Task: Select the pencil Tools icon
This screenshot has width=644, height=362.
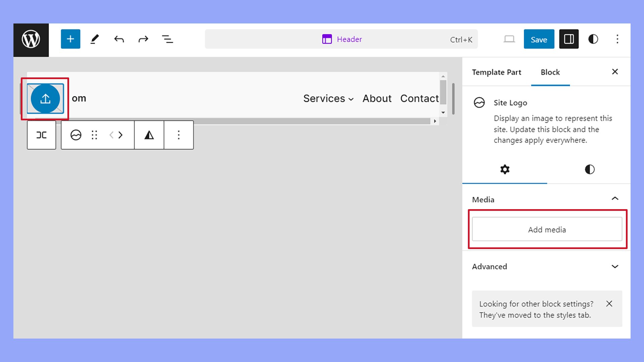Action: 95,39
